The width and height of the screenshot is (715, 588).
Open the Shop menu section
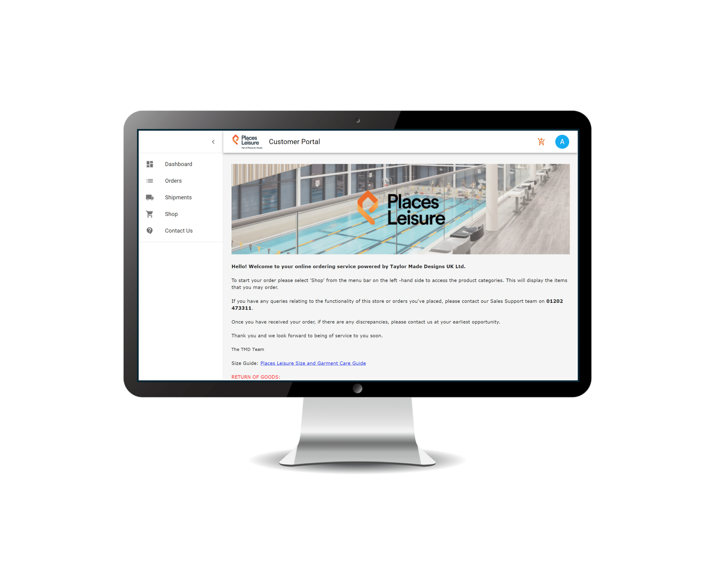pos(171,214)
